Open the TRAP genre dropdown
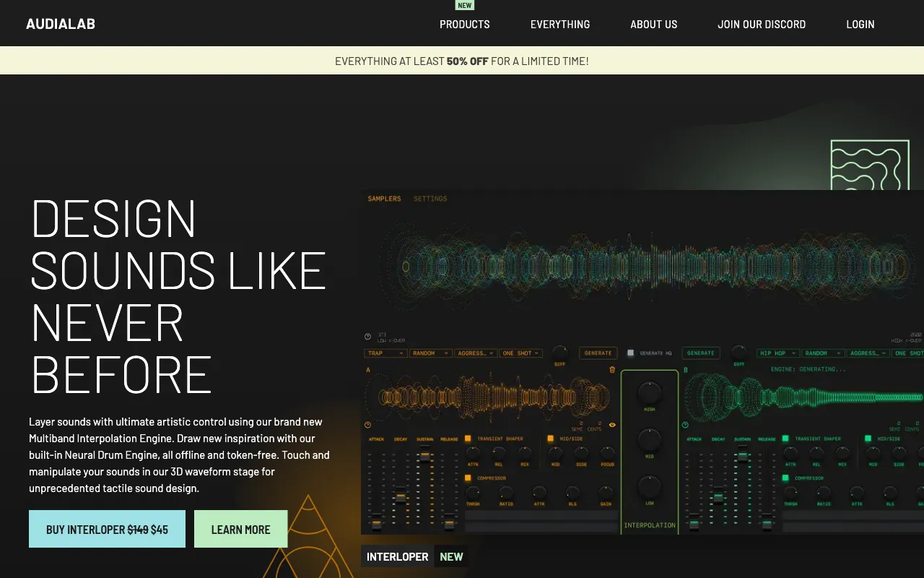Screen dimensions: 924x578 click(386, 353)
